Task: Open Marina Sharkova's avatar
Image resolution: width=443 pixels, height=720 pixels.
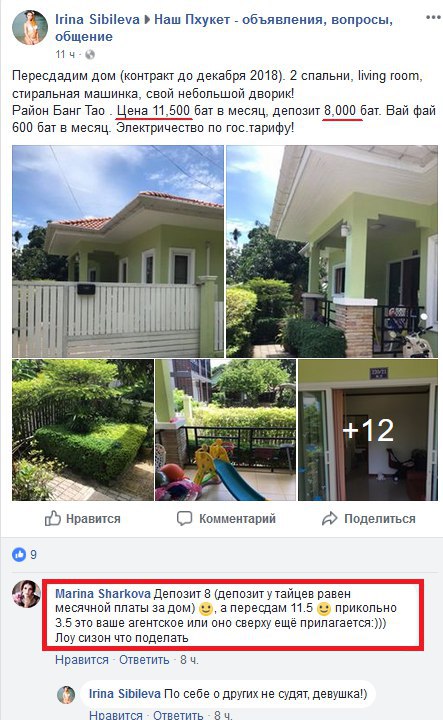Action: 26,593
